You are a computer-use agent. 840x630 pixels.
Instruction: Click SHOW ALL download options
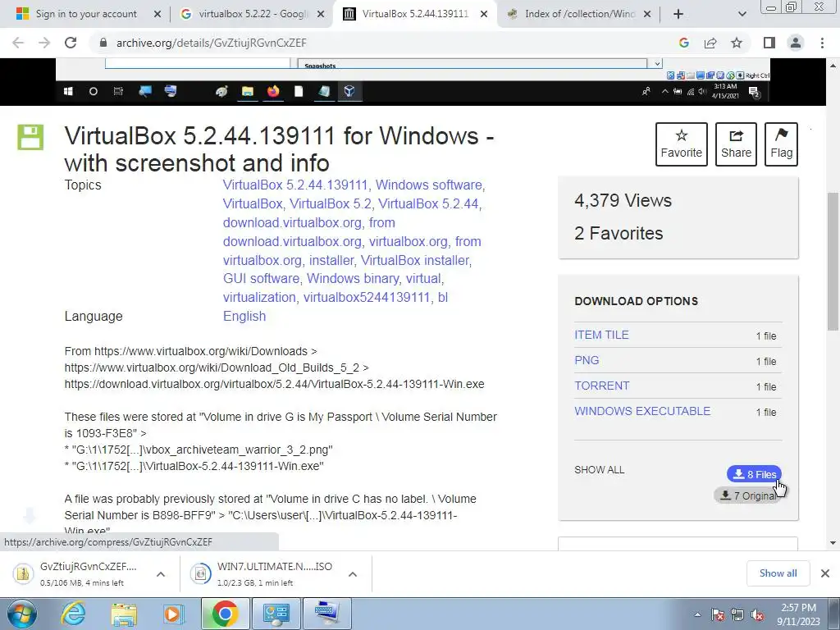[x=600, y=470]
